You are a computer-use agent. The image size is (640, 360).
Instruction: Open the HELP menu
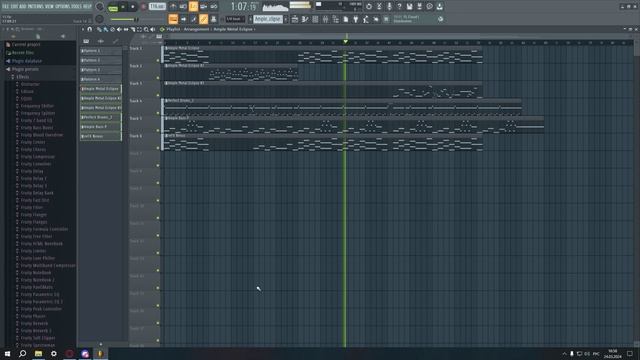pyautogui.click(x=87, y=7)
